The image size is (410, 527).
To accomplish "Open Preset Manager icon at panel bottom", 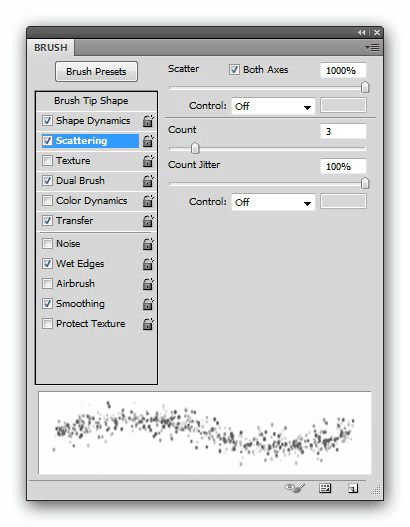I will pos(325,488).
